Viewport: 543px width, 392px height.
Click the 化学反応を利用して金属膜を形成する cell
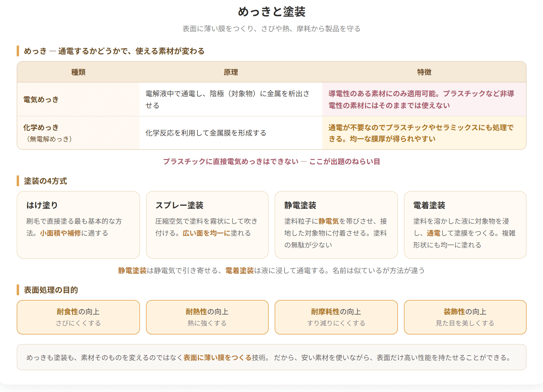point(231,133)
